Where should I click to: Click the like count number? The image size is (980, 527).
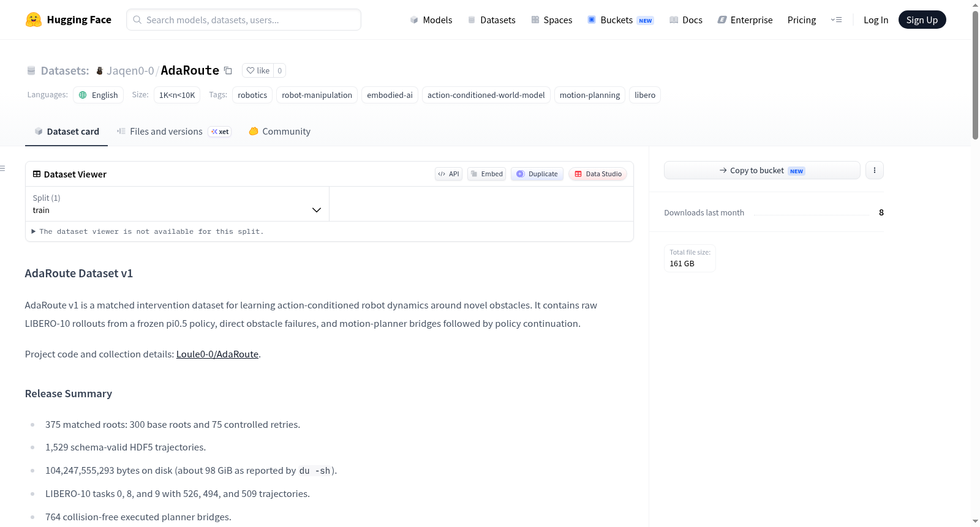pos(280,70)
